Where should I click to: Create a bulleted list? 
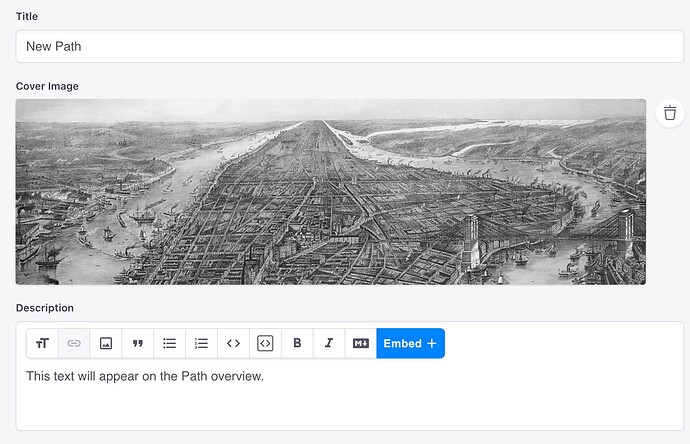[169, 343]
